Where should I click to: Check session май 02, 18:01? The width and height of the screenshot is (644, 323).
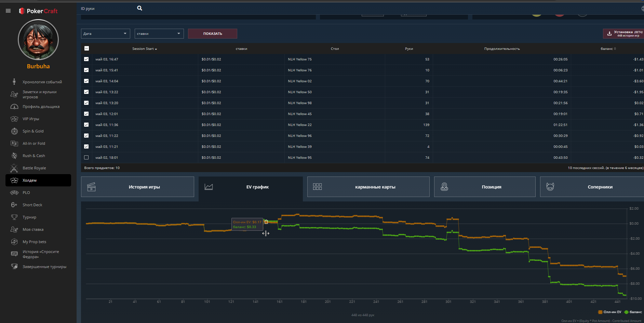coord(86,157)
